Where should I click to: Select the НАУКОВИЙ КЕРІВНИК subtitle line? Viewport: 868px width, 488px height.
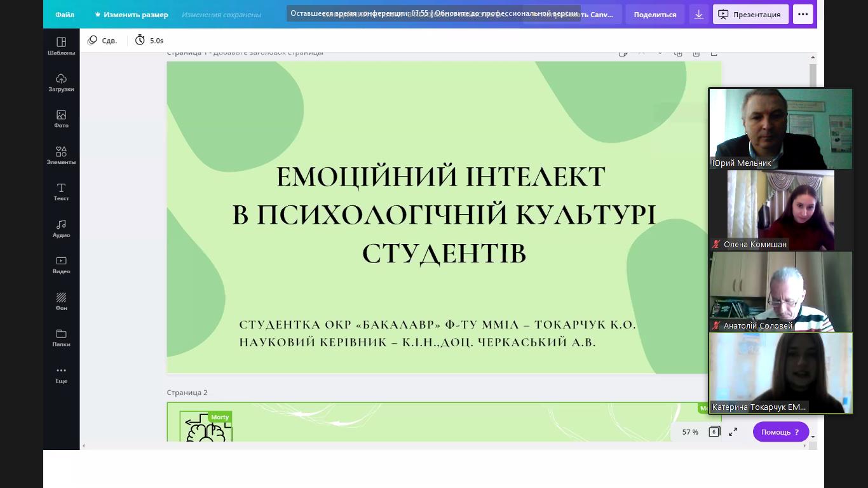pyautogui.click(x=417, y=342)
